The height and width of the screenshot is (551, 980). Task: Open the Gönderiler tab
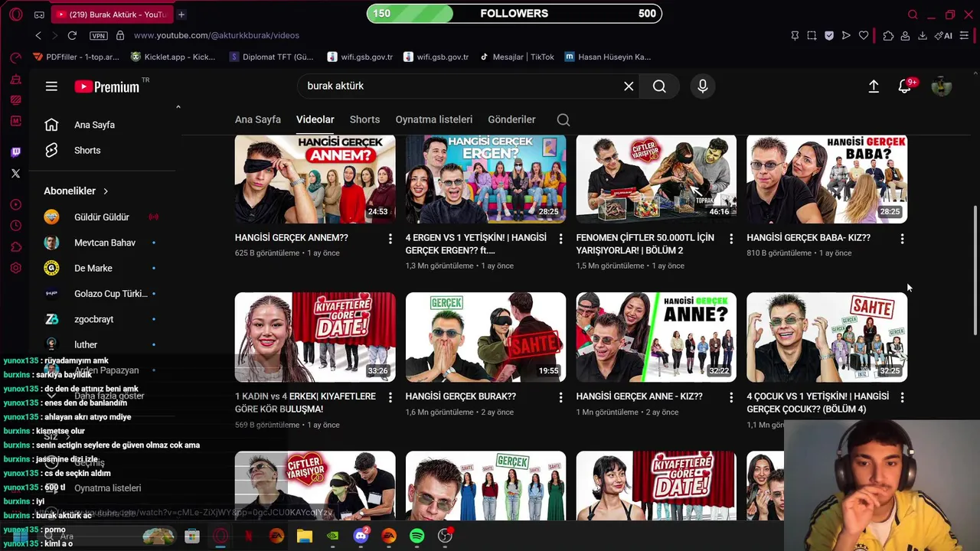(x=511, y=119)
